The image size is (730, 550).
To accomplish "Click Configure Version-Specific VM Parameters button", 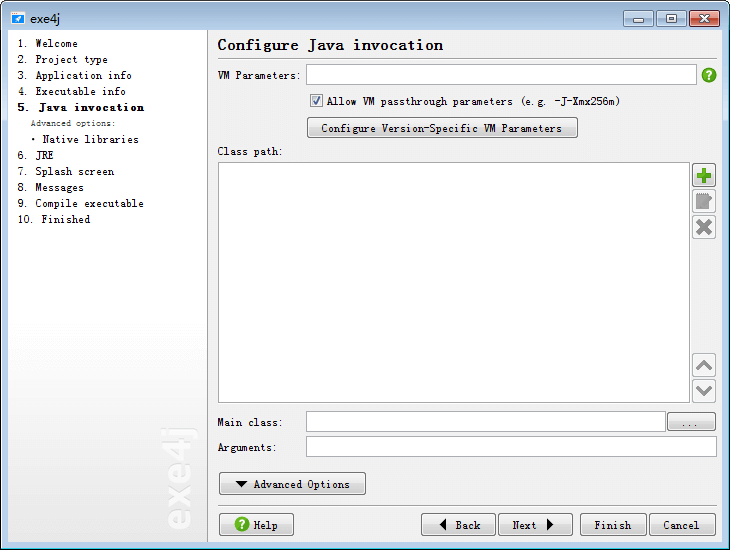I will tap(442, 128).
